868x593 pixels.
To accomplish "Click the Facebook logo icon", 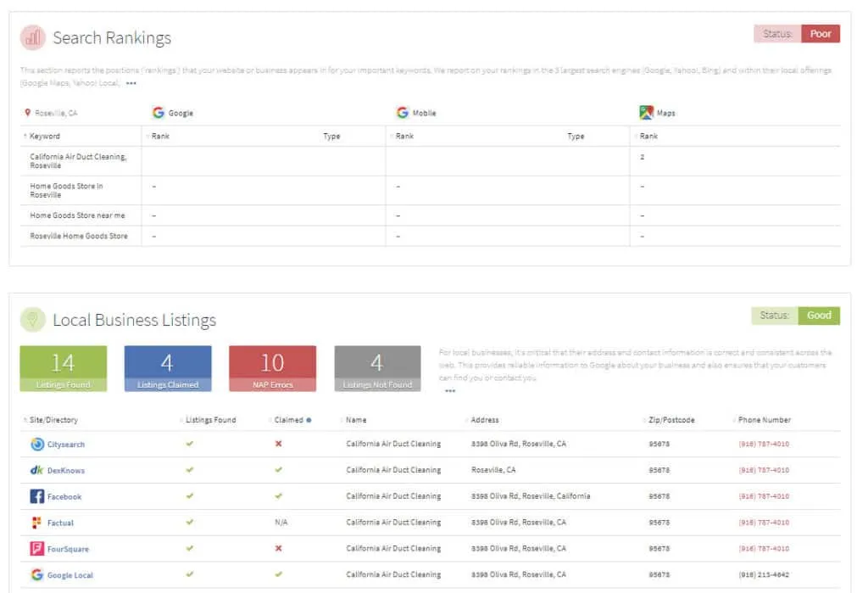I will pos(36,496).
